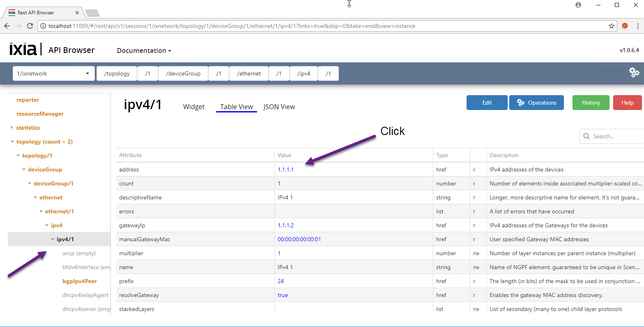Select bgpIpv4Peer in the tree
Viewport: 644px width, 327px height.
80,281
